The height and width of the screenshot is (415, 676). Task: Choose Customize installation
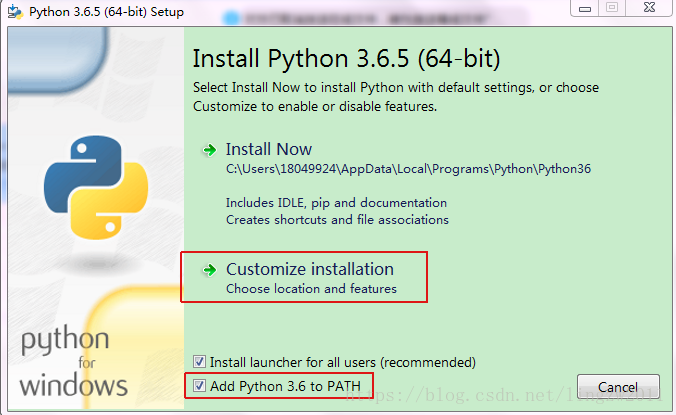310,269
